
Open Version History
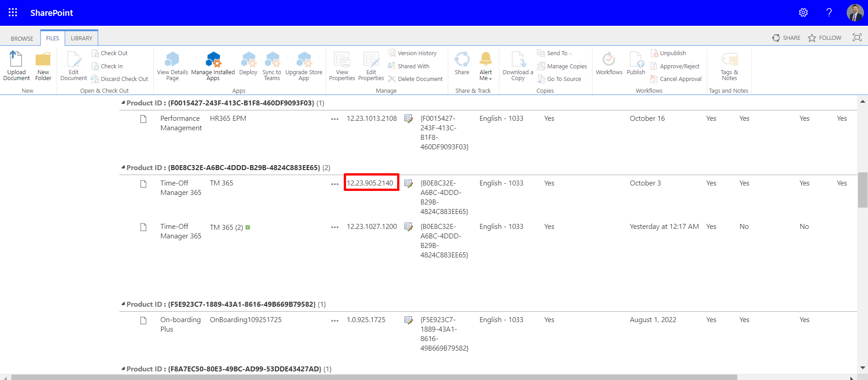point(413,53)
